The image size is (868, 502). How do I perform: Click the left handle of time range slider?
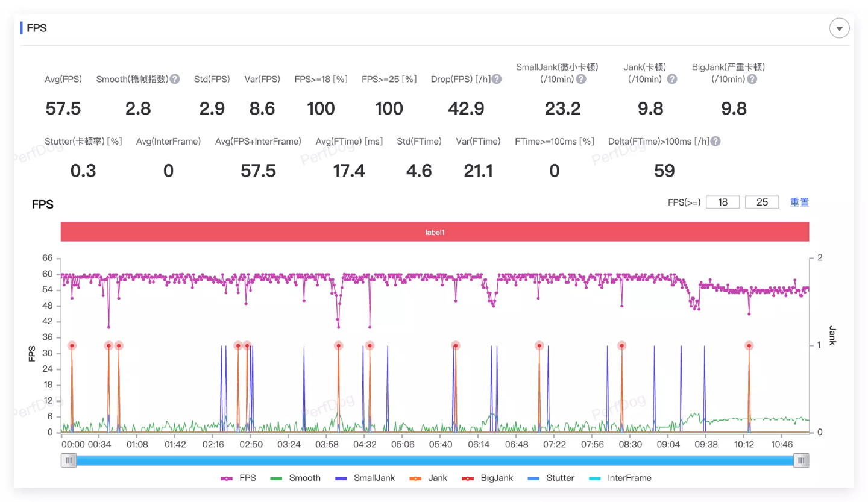69,460
